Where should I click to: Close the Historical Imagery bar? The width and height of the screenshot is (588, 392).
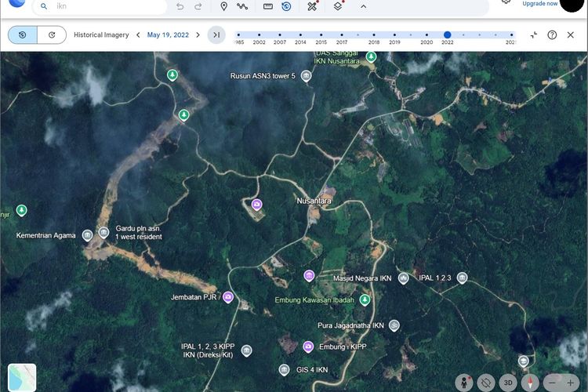click(571, 34)
